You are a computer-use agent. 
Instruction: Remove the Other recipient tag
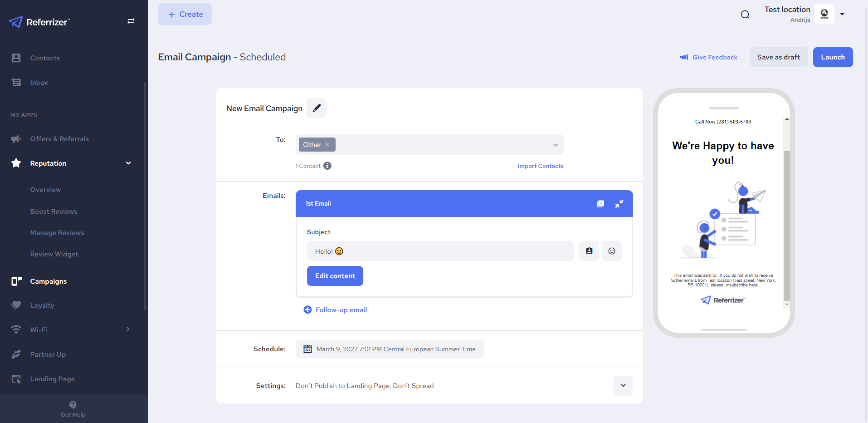coord(327,145)
